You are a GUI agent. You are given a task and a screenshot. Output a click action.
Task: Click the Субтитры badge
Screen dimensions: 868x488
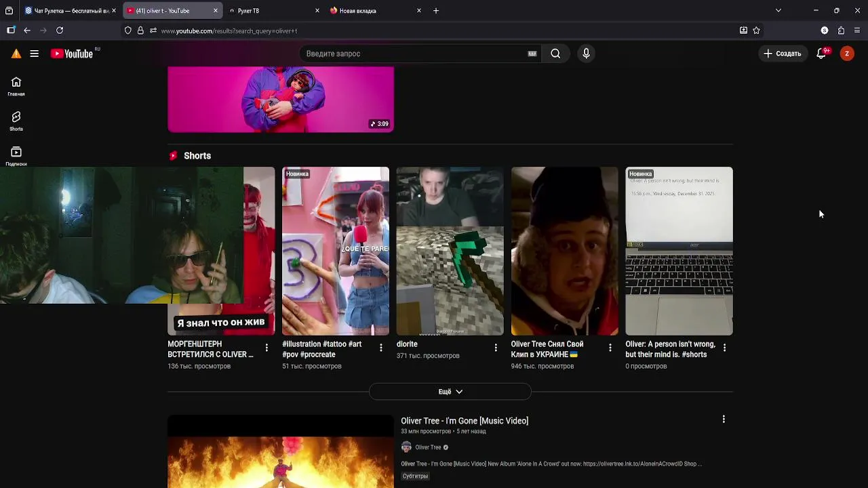coord(415,476)
